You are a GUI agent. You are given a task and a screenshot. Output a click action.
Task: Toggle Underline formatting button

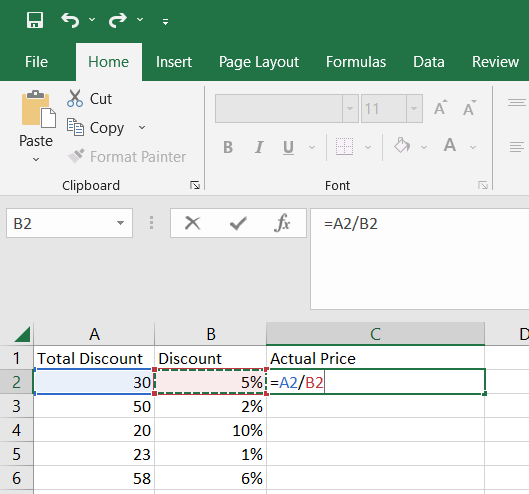pos(288,147)
